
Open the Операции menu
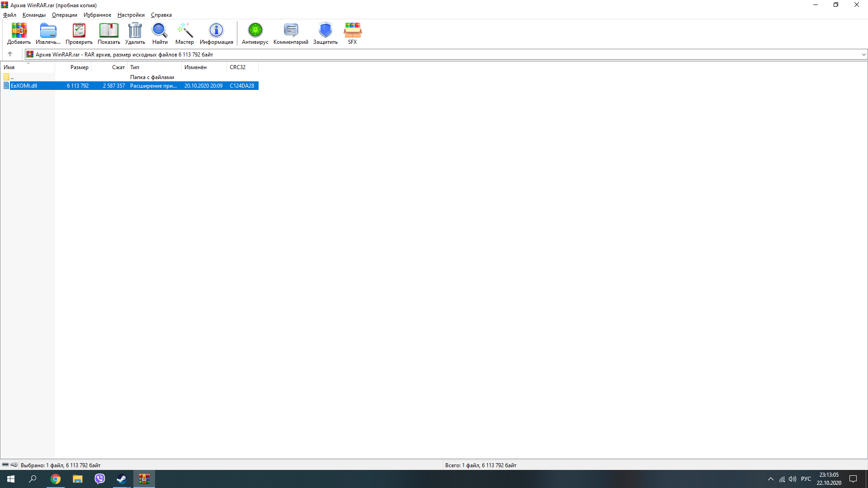point(65,15)
